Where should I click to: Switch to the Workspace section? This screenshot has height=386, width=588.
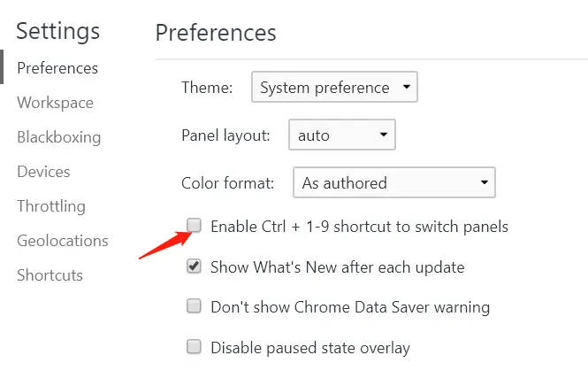[x=55, y=103]
